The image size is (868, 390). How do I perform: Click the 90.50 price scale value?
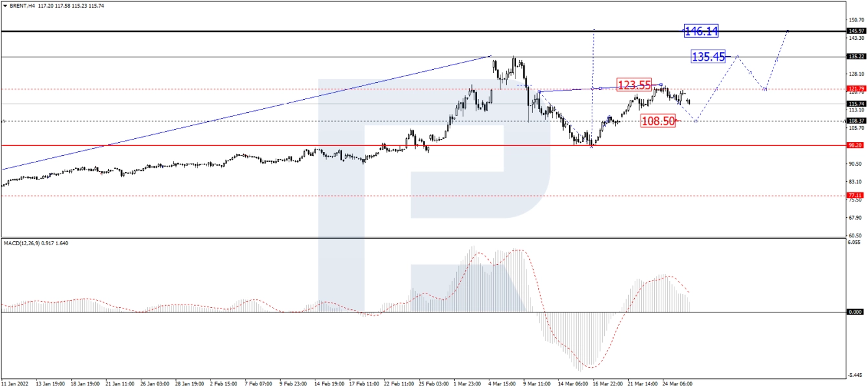click(x=856, y=164)
